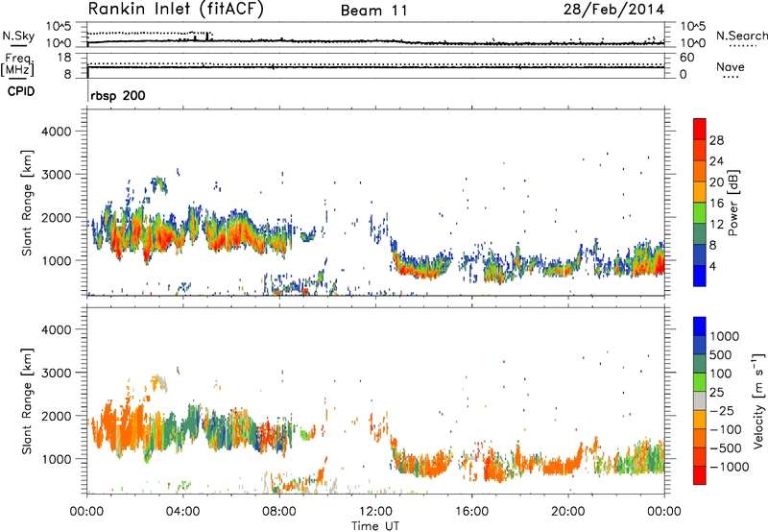The width and height of the screenshot is (768, 532).
Task: Select the '25' velocity color bar label
Action: click(716, 392)
